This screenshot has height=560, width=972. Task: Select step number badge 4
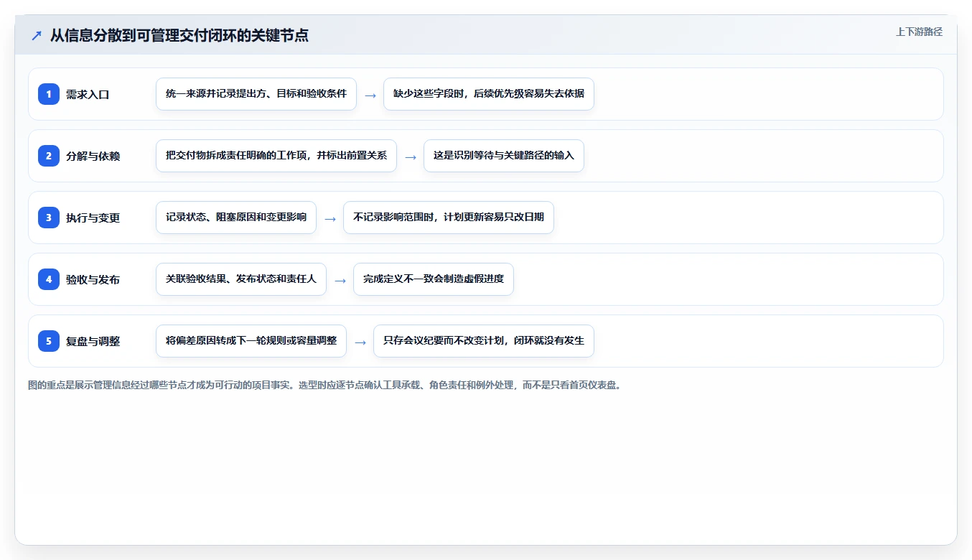49,279
